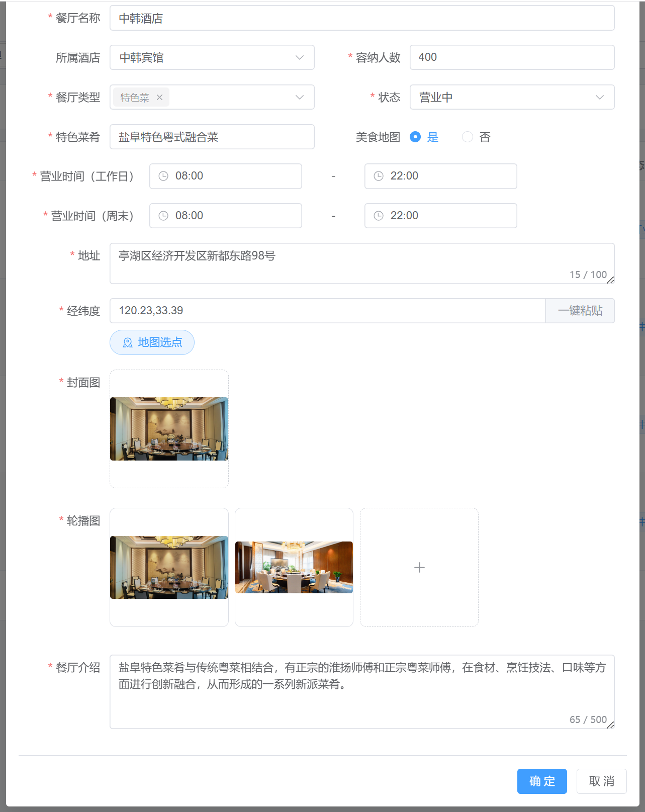Click the clock icon in weekday start time
This screenshot has width=645, height=812.
163,176
